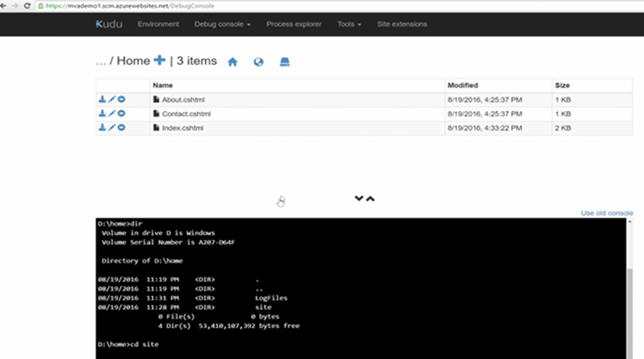Open the Debug console dropdown
644x359 pixels.
pyautogui.click(x=221, y=24)
